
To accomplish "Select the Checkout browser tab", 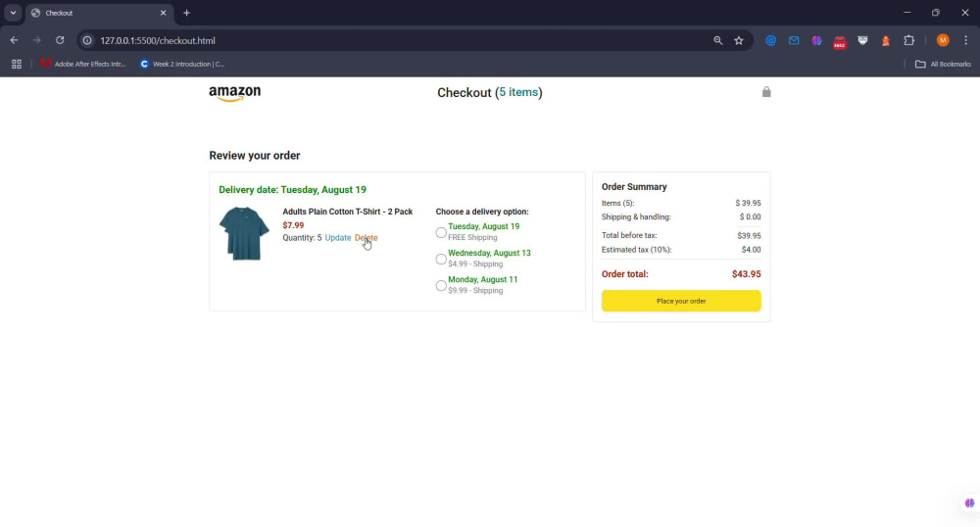I will click(100, 13).
